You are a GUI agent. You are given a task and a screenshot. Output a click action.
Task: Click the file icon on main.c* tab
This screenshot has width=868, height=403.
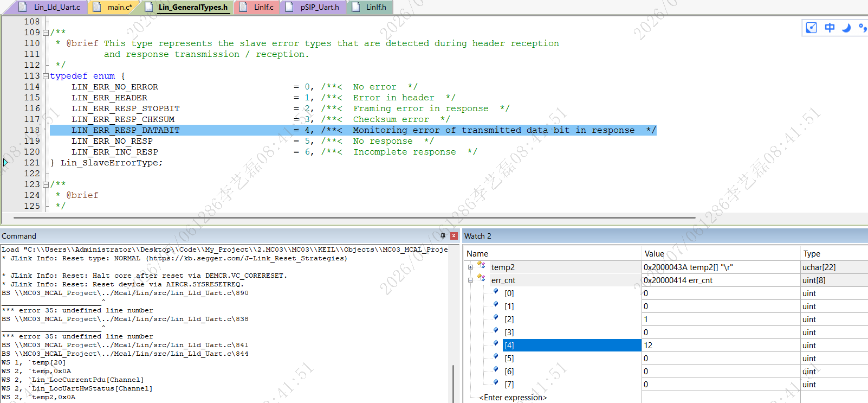coord(97,7)
